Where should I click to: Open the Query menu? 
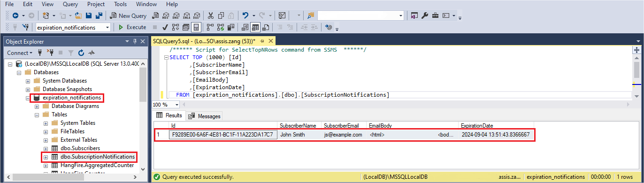click(70, 4)
